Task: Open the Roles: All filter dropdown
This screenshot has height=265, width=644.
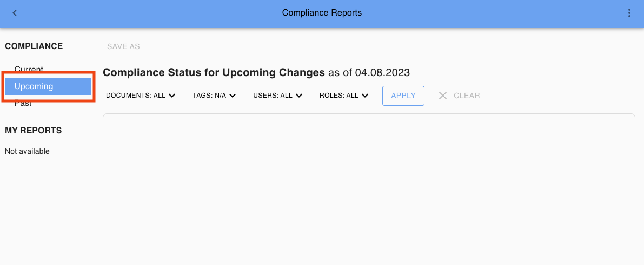Action: 344,96
